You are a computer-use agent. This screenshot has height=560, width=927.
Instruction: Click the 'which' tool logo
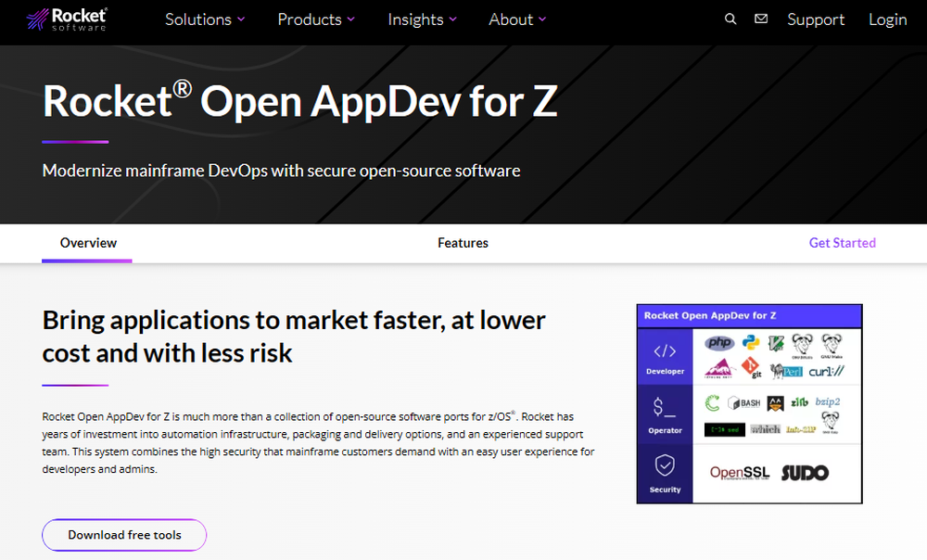(766, 429)
